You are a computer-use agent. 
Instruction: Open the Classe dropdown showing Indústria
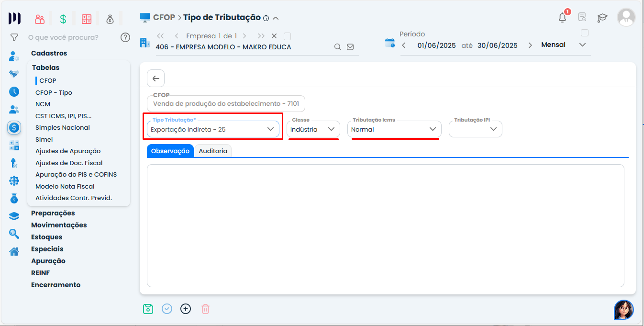point(331,129)
